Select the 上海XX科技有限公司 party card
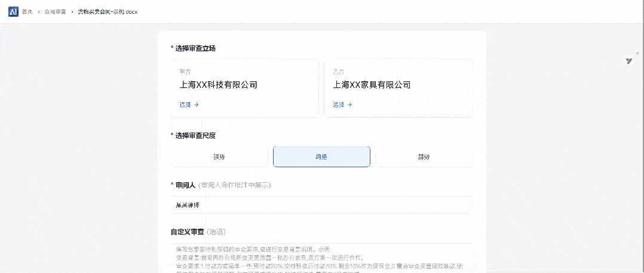Screen dimensions: 644x273 point(244,87)
